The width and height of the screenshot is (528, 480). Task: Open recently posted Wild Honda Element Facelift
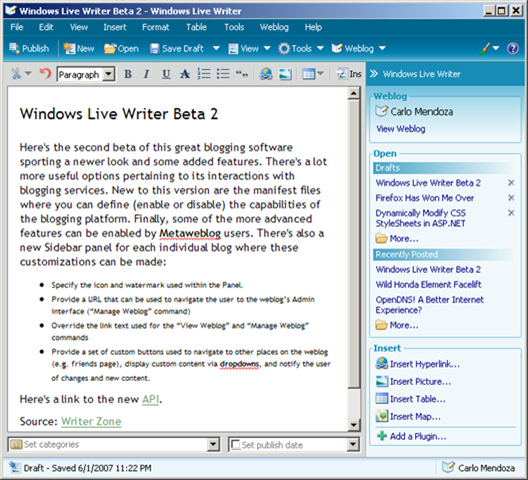click(x=428, y=285)
